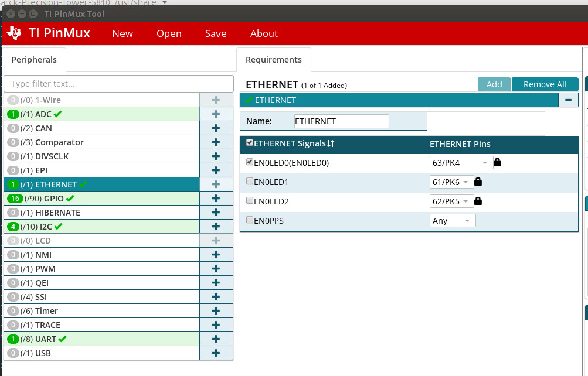This screenshot has height=376, width=588.
Task: Check the EN0PPS signal checkbox
Action: (250, 220)
